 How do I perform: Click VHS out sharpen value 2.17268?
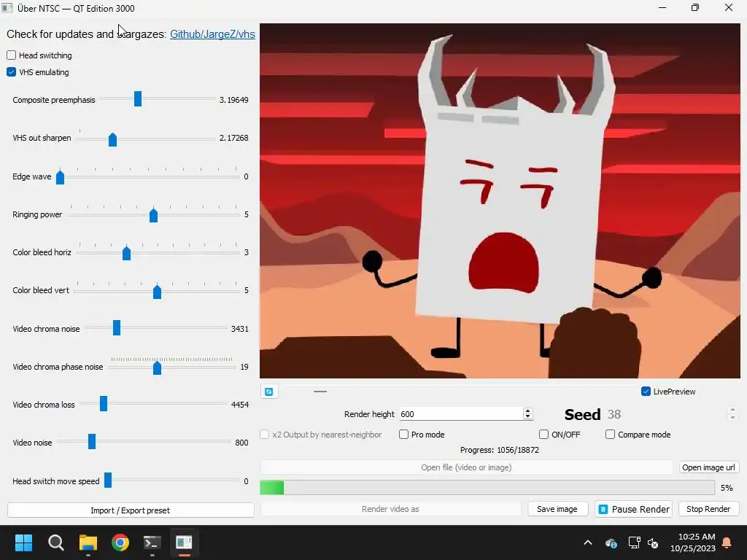(x=234, y=138)
